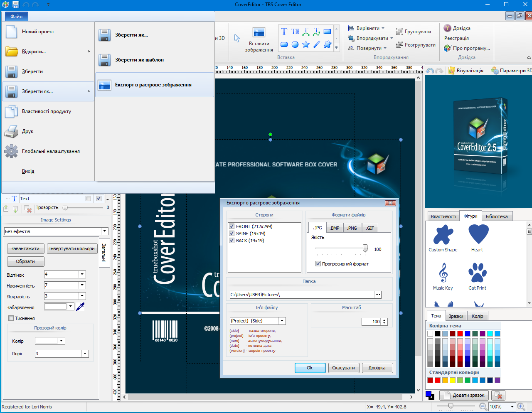Switch to the Зразки color tab

[x=456, y=316]
